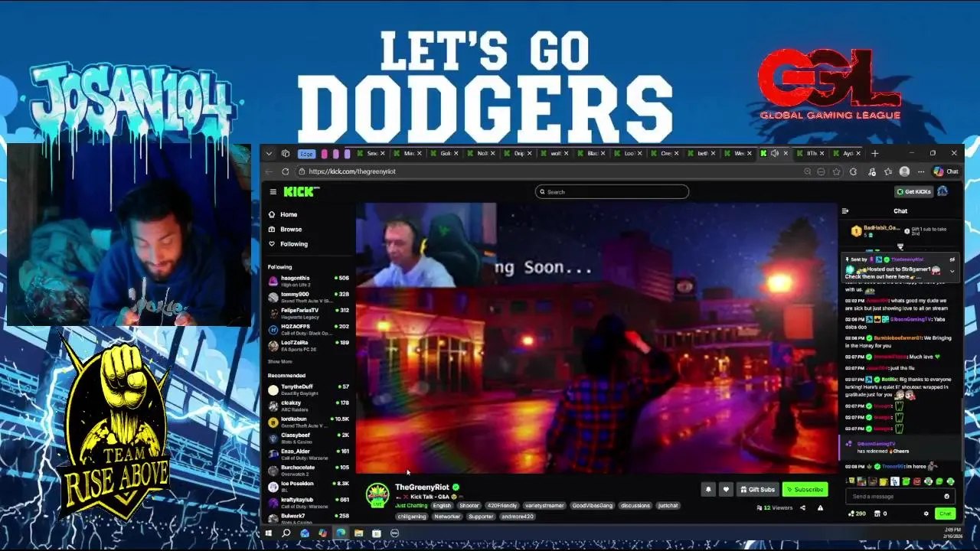Switch to the first Kick tab starting 'Sm'
This screenshot has height=551, width=980.
pyautogui.click(x=373, y=153)
